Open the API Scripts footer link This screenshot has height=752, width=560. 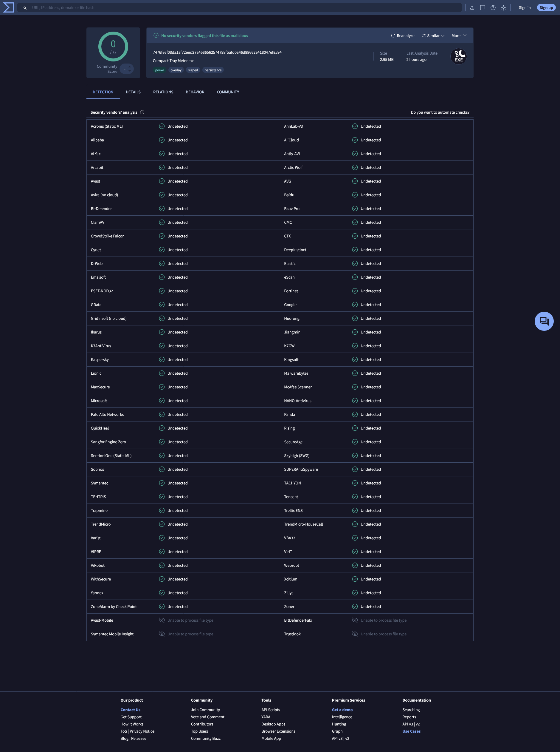point(271,710)
